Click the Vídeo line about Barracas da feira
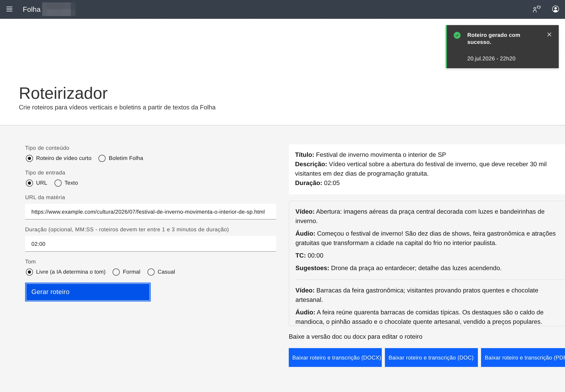565x392 pixels. (x=417, y=295)
